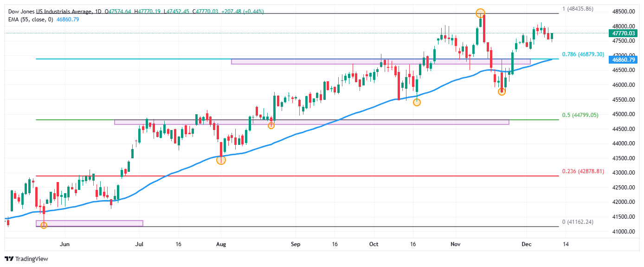Click the 0.236 (42878.81) Fibonacci level label
The width and height of the screenshot is (644, 267).
583,171
